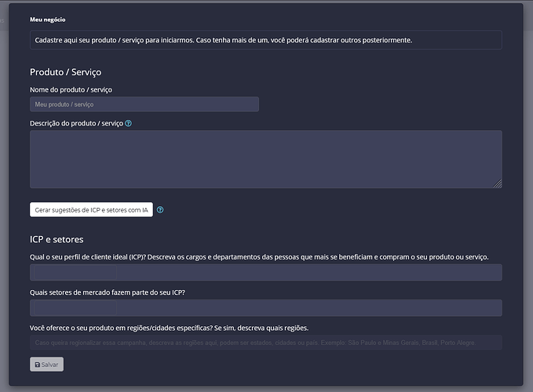Click the 'Nome do produto / serviço' label

[76, 89]
